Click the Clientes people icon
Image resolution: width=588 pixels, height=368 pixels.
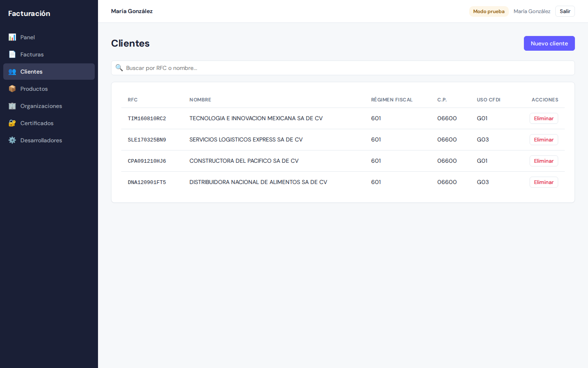tap(12, 72)
